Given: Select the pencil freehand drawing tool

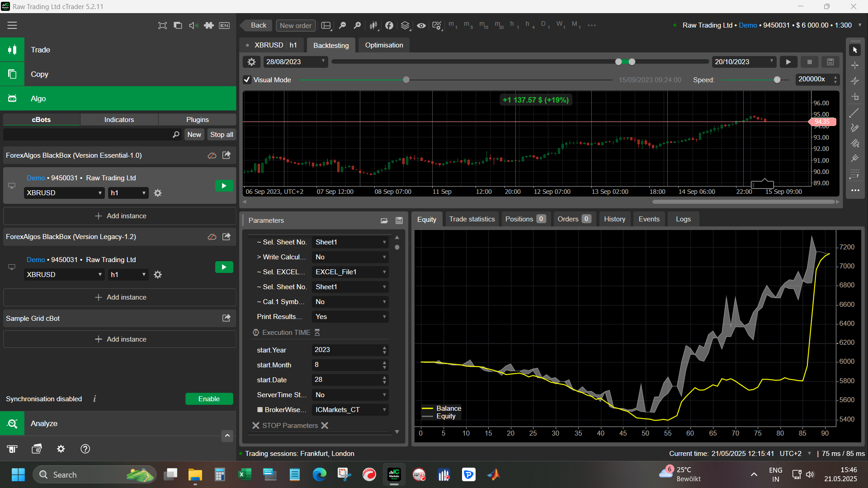Looking at the screenshot, I should pos(854,128).
